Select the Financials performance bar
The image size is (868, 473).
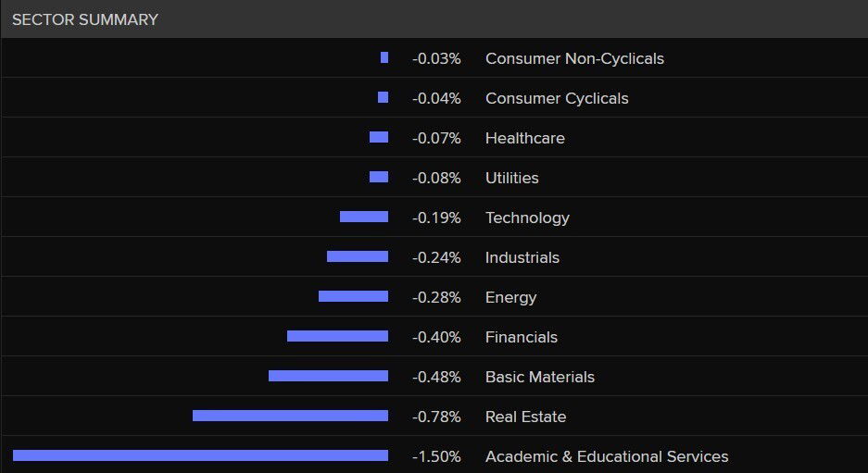[x=337, y=336]
